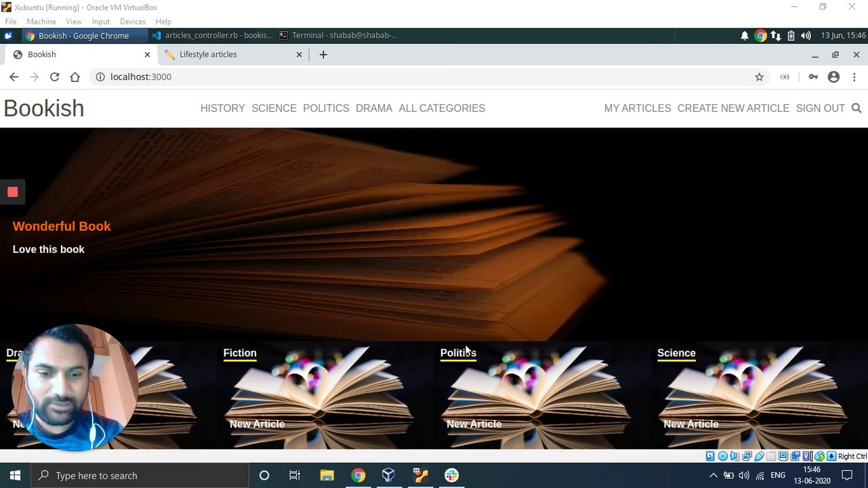This screenshot has width=868, height=488.
Task: Click Xubuntu network arrows indicator
Action: (x=776, y=35)
